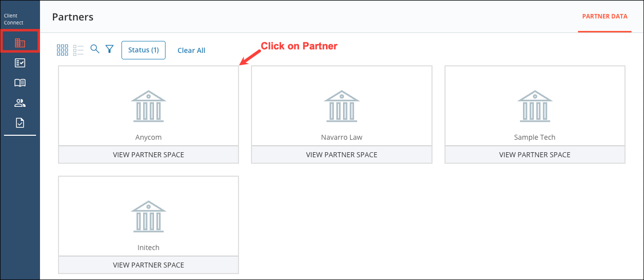Select the PARTNER DATA tab

[604, 16]
